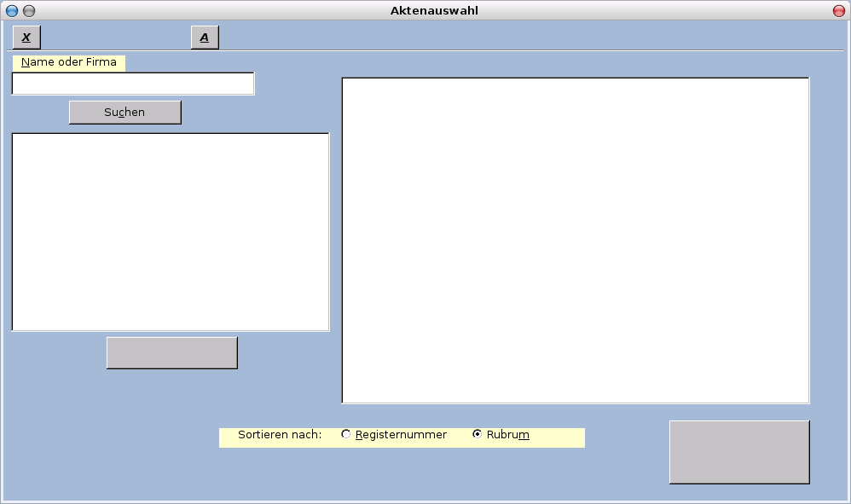Click the X toolbar button
851x504 pixels.
tap(26, 38)
